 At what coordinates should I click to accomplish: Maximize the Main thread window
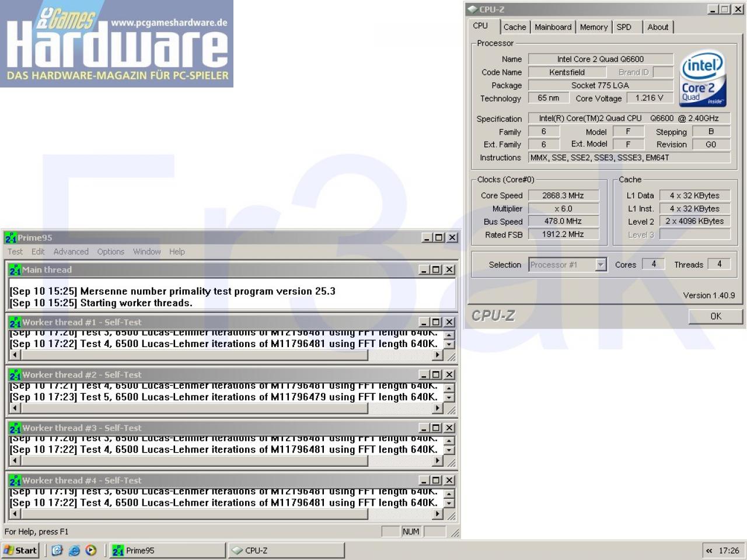click(437, 269)
